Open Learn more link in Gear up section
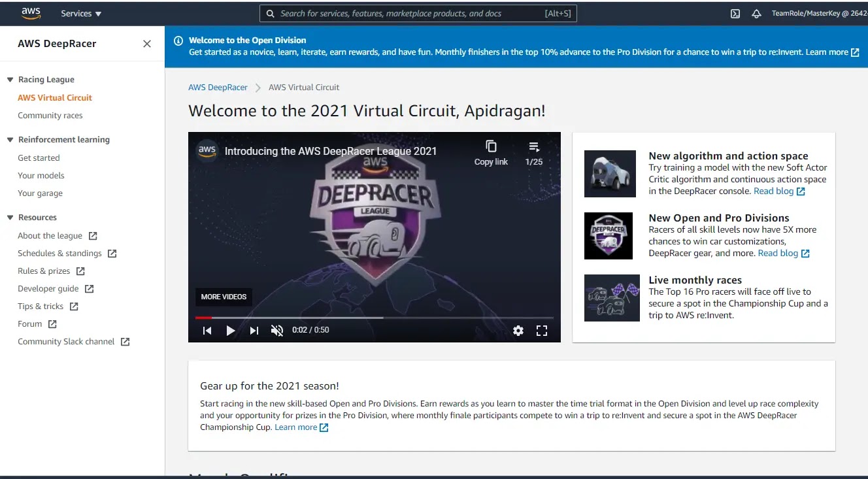Image resolution: width=868 pixels, height=479 pixels. (301, 427)
